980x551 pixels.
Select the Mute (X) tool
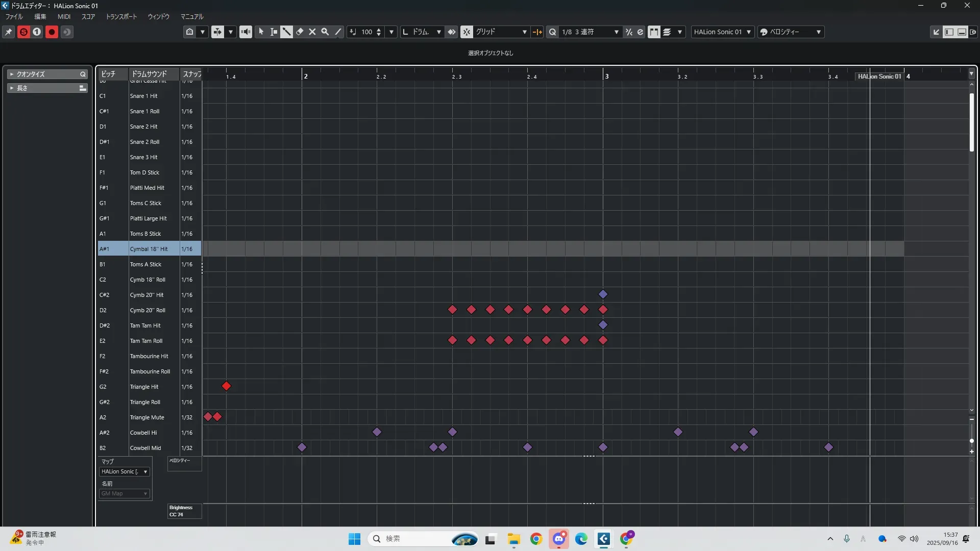point(312,32)
